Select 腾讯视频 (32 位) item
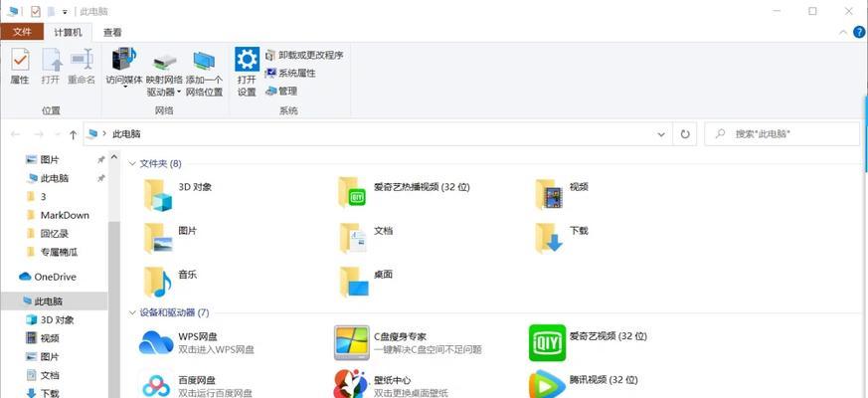 pyautogui.click(x=584, y=385)
